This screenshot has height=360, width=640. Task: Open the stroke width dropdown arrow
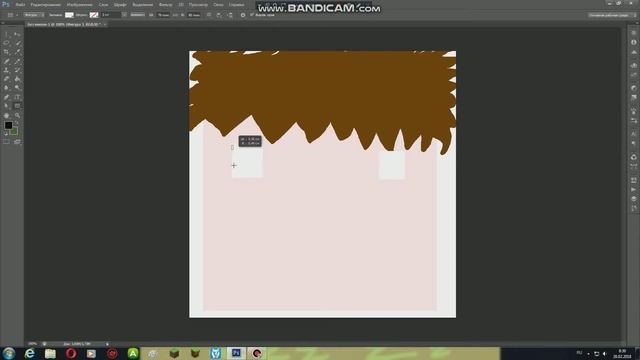pyautogui.click(x=124, y=15)
